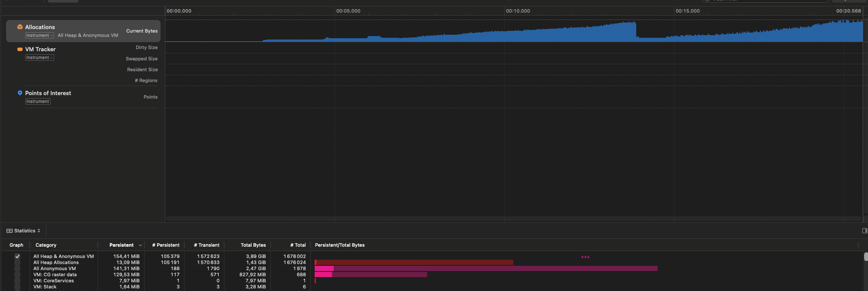868x291 pixels.
Task: Sort by the Persistent column header
Action: pyautogui.click(x=122, y=245)
